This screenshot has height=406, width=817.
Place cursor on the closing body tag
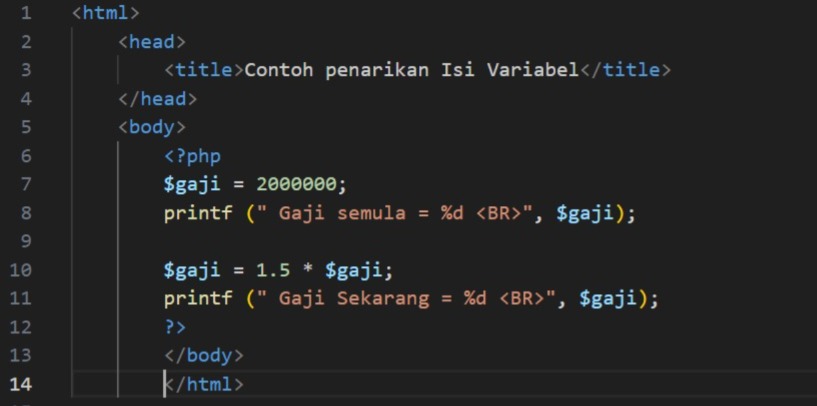(x=204, y=355)
